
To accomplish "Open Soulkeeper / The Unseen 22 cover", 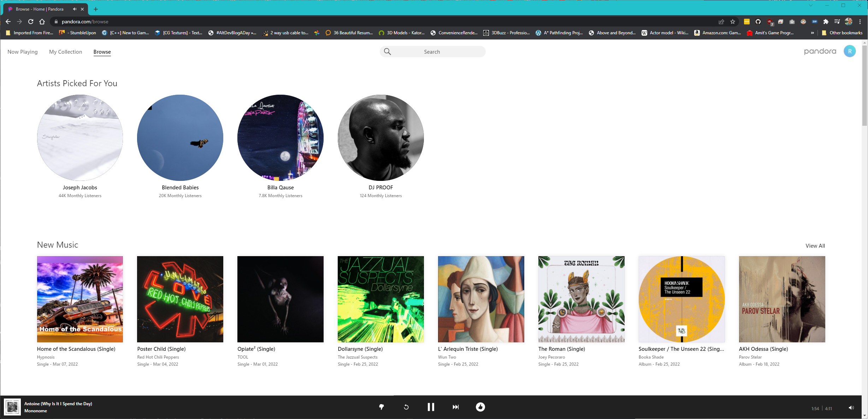I will coord(682,299).
